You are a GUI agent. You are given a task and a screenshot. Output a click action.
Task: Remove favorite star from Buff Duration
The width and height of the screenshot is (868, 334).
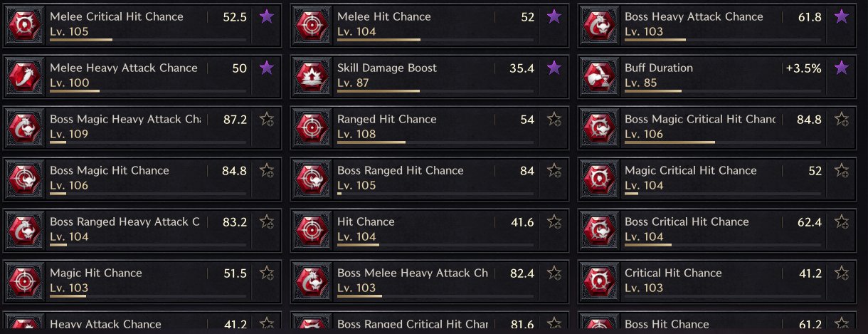tap(841, 68)
